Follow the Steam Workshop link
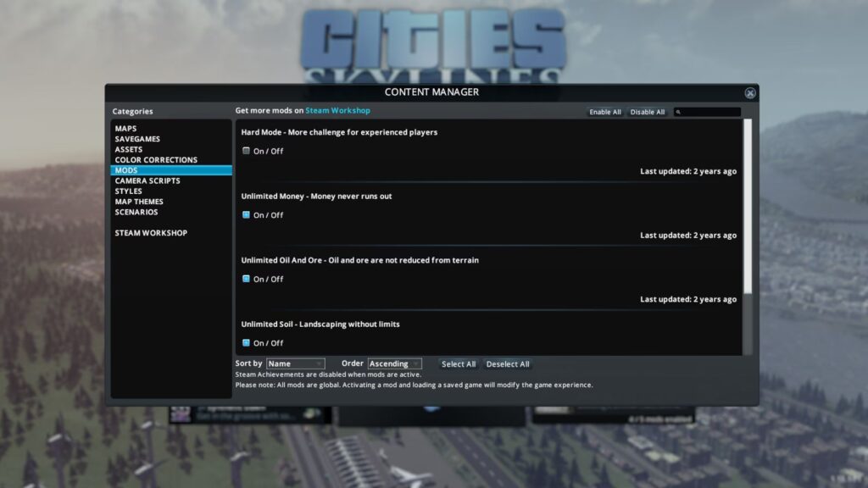868x488 pixels. click(x=337, y=111)
